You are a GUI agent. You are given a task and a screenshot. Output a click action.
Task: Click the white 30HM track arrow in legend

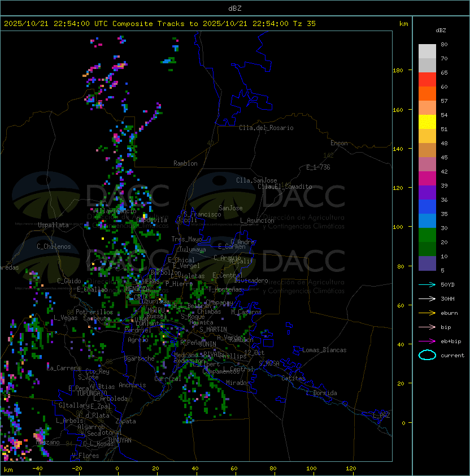[x=427, y=298]
